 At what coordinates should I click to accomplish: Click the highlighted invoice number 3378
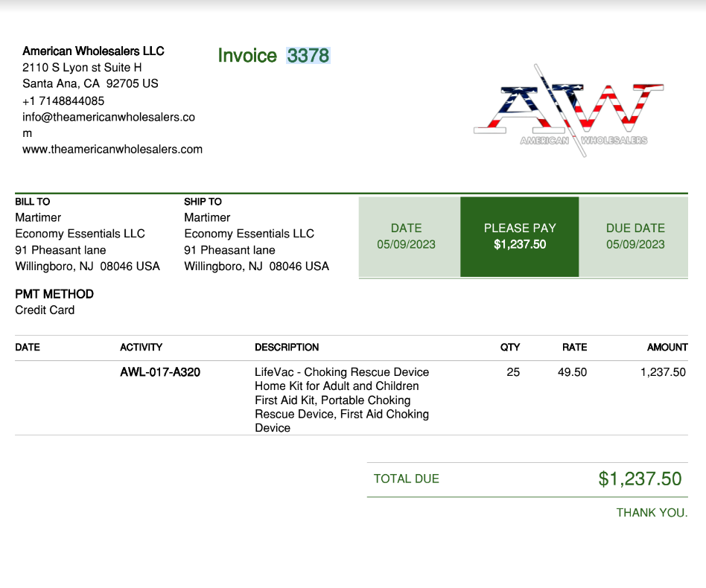tap(308, 56)
